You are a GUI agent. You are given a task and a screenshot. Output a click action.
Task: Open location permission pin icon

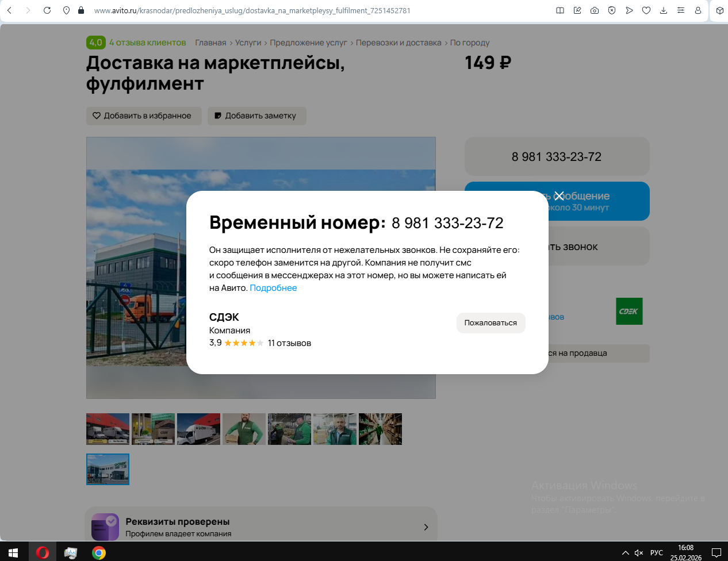66,10
